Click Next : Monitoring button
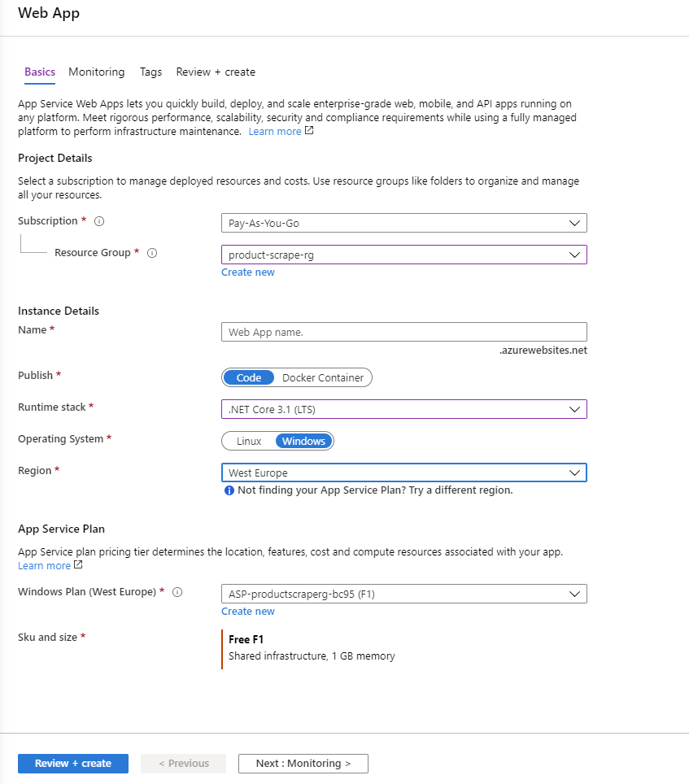Screen dimensions: 689x784 point(303,764)
